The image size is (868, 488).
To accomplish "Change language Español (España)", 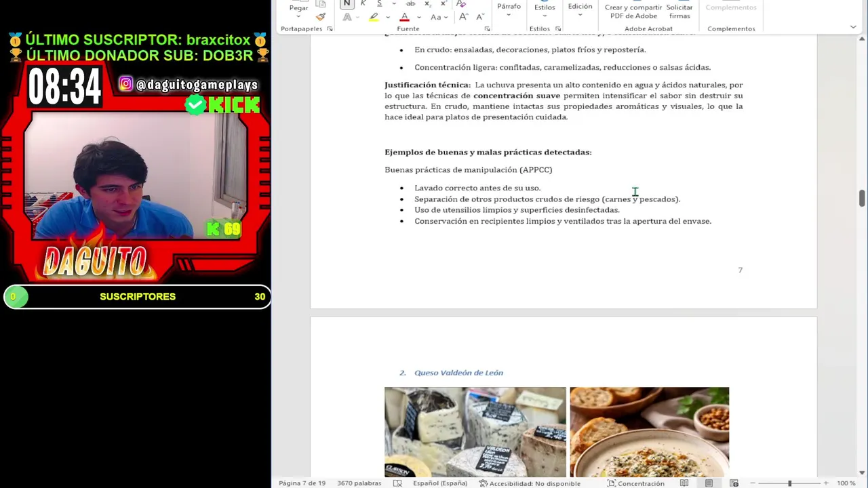I will pos(440,483).
